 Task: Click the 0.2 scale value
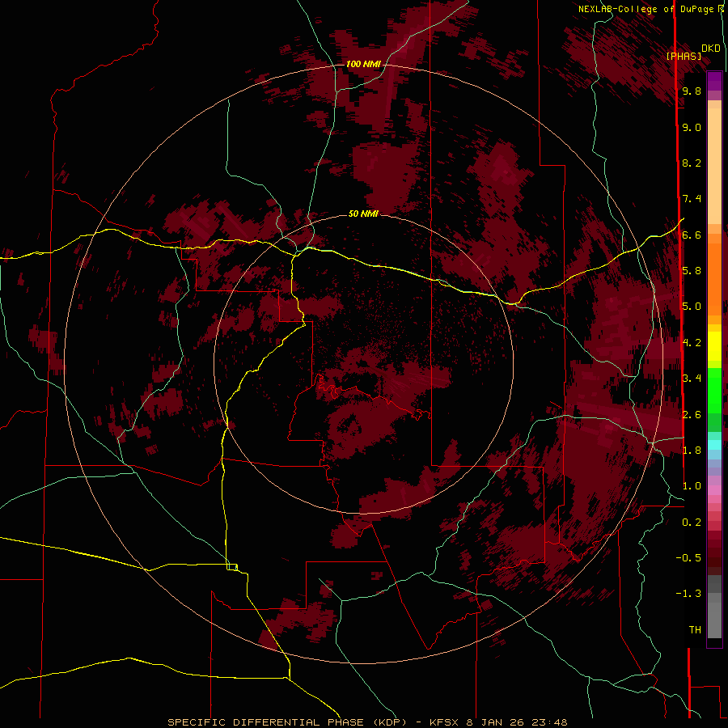click(692, 523)
